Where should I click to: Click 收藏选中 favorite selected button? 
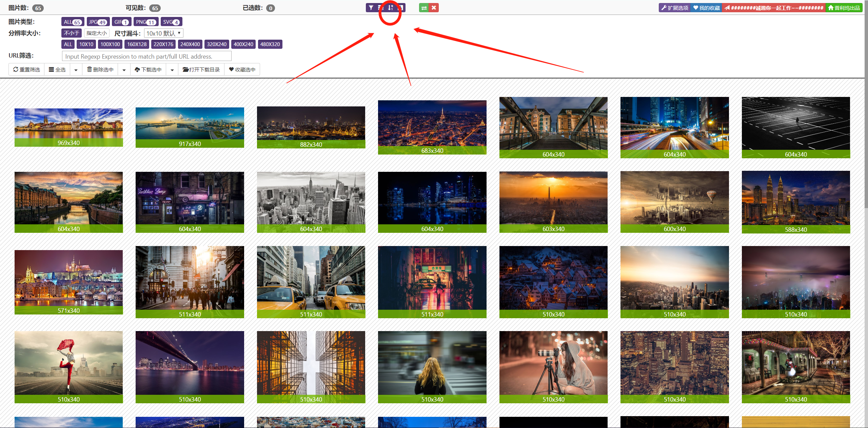(242, 69)
